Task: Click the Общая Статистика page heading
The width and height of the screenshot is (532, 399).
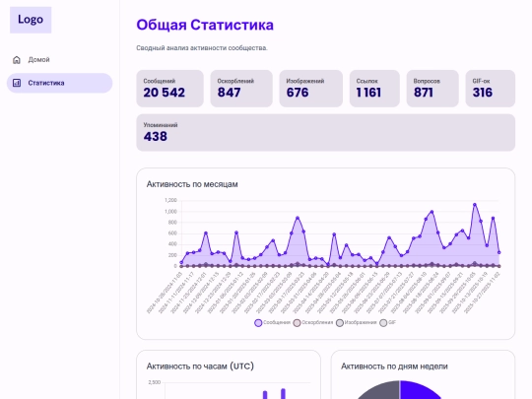Action: click(205, 25)
